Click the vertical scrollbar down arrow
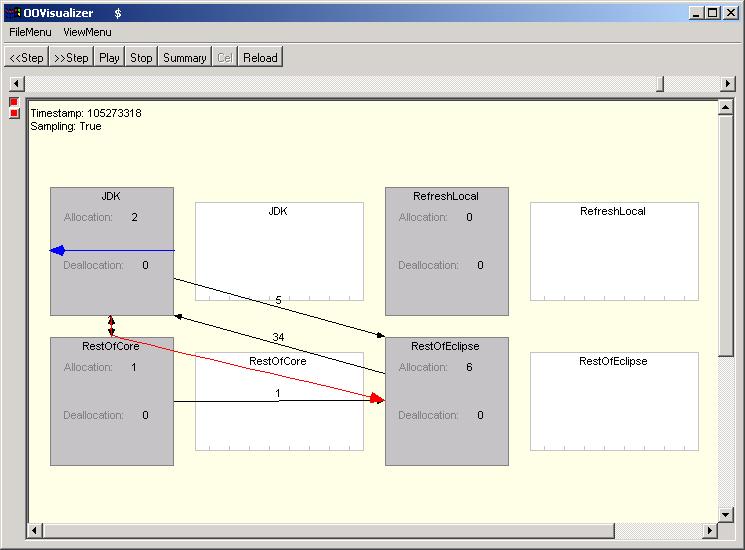This screenshot has width=745, height=550. pyautogui.click(x=725, y=514)
